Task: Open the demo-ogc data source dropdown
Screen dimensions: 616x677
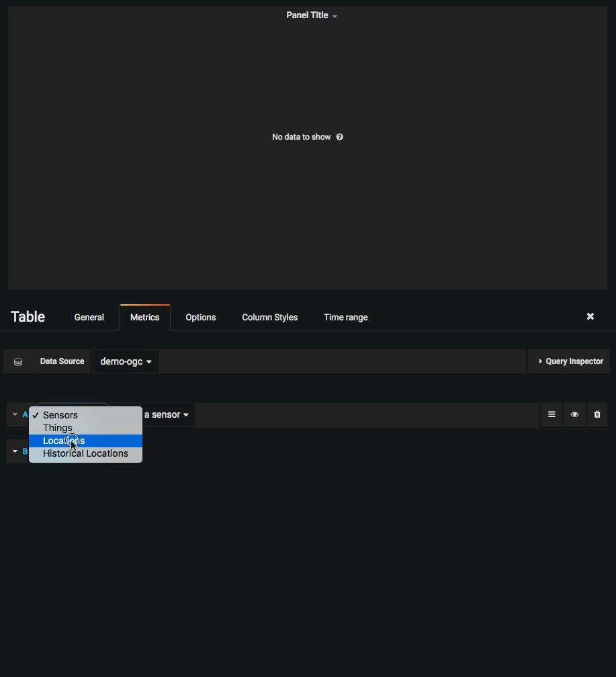Action: click(x=125, y=361)
